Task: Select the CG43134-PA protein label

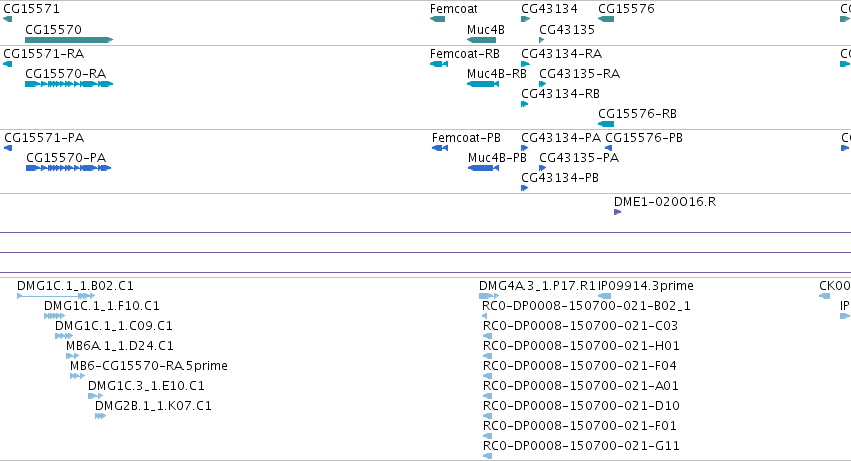Action: tap(561, 138)
